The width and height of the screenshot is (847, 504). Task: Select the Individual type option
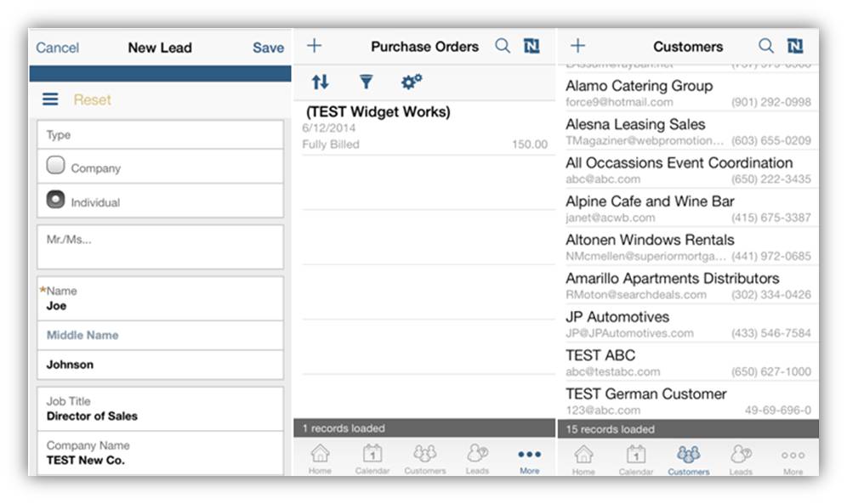56,200
